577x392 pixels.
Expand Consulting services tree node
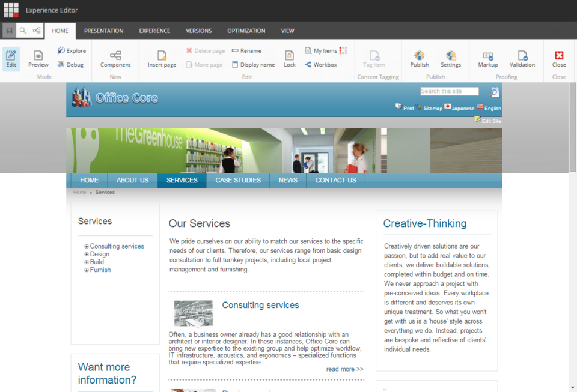coord(87,247)
